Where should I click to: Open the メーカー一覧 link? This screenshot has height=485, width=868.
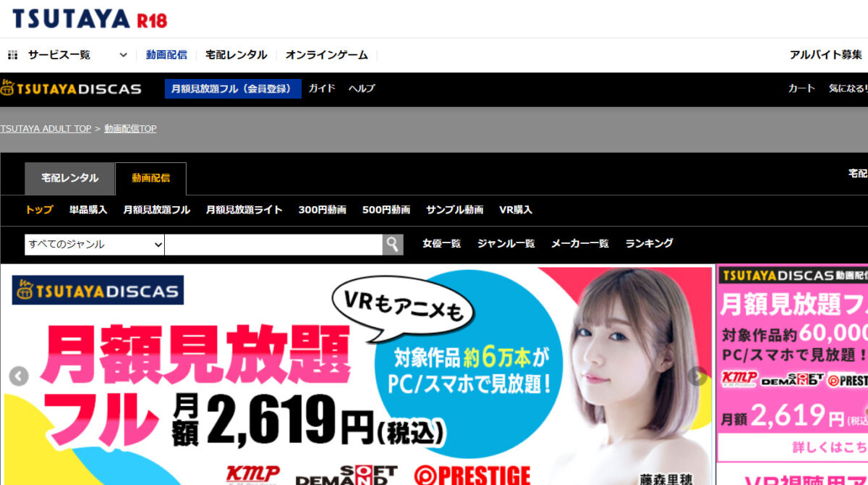click(580, 244)
